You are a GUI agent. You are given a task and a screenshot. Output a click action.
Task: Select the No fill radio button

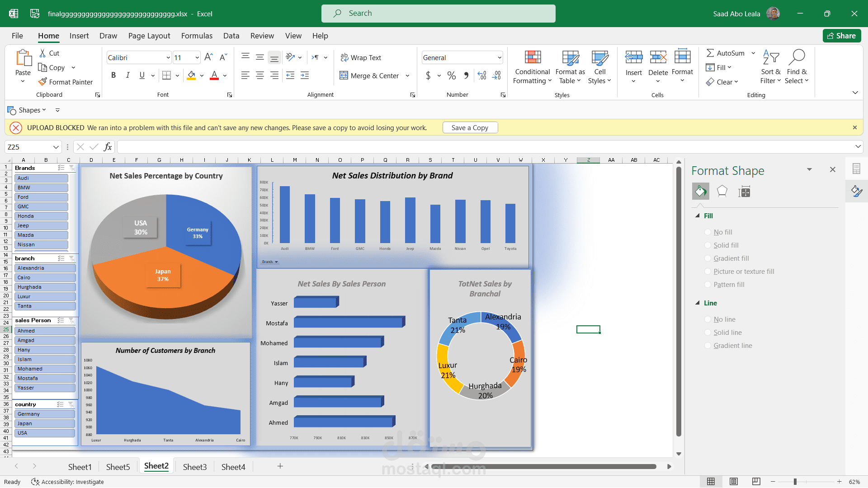pyautogui.click(x=708, y=232)
